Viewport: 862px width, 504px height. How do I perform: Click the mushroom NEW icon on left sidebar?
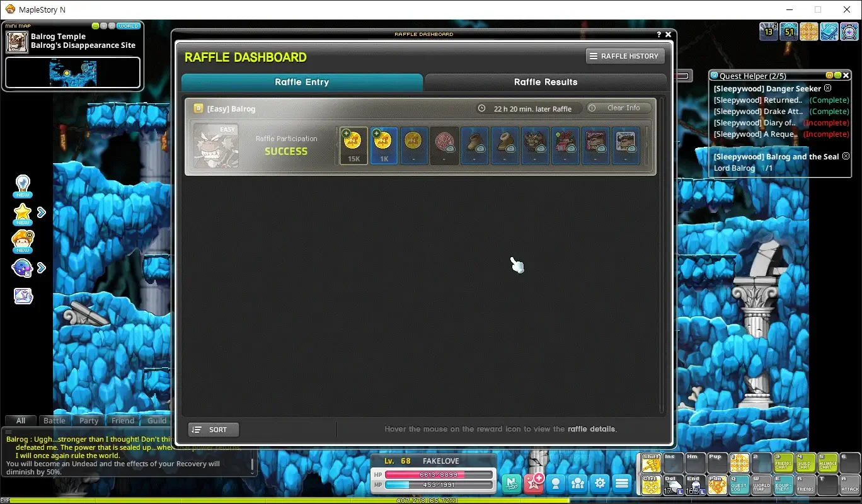pyautogui.click(x=23, y=241)
